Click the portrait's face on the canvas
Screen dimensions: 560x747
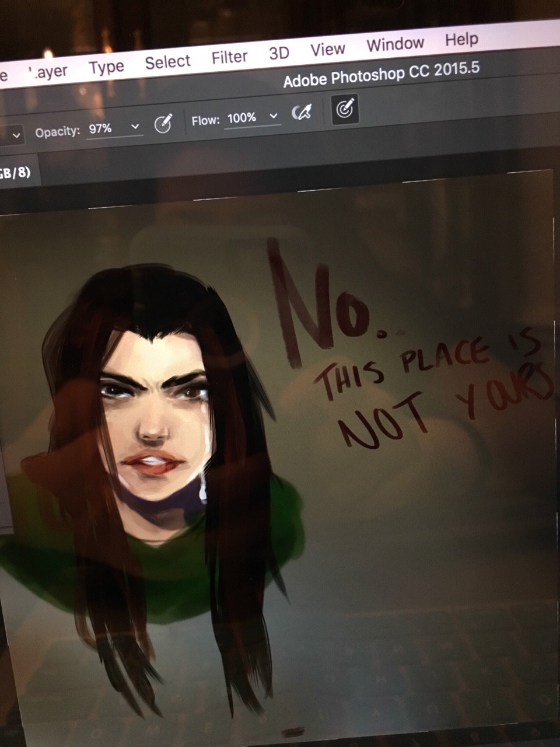[155, 420]
